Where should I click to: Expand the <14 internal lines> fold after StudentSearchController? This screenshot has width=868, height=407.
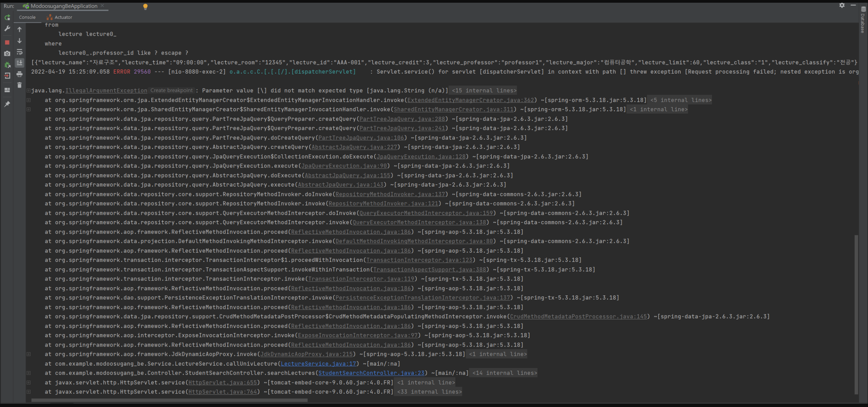[x=505, y=373]
